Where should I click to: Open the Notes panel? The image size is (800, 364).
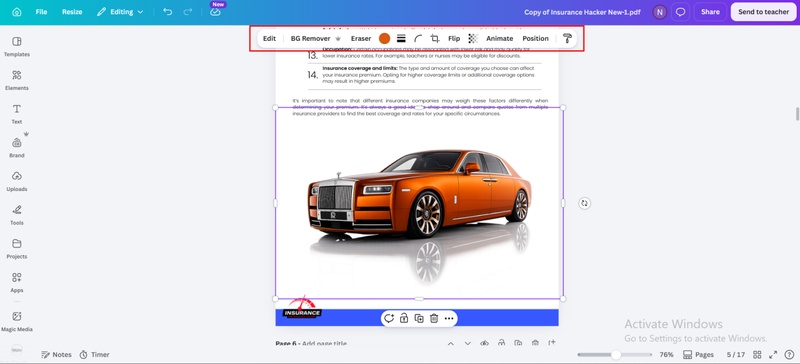coord(56,354)
